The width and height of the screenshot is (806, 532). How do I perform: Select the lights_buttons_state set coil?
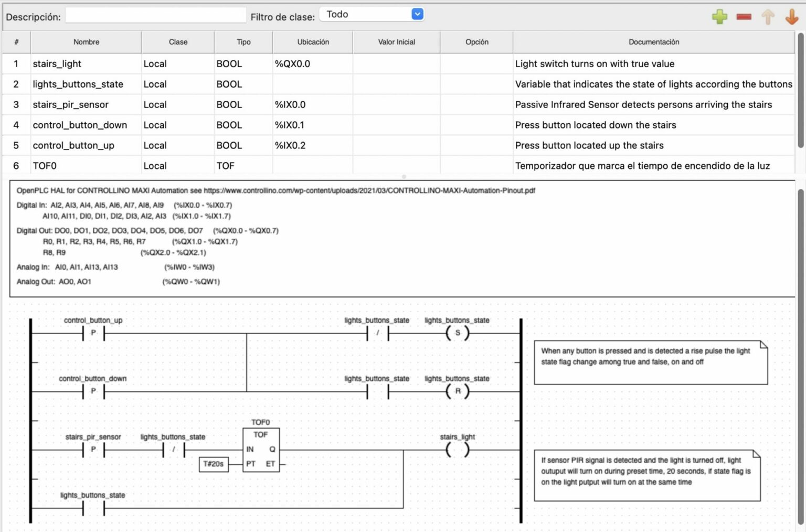[x=457, y=333]
